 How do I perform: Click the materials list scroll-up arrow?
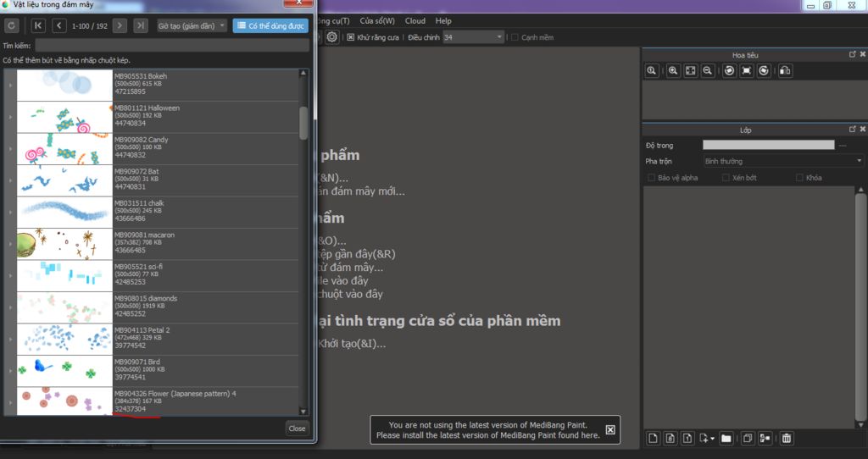[303, 73]
